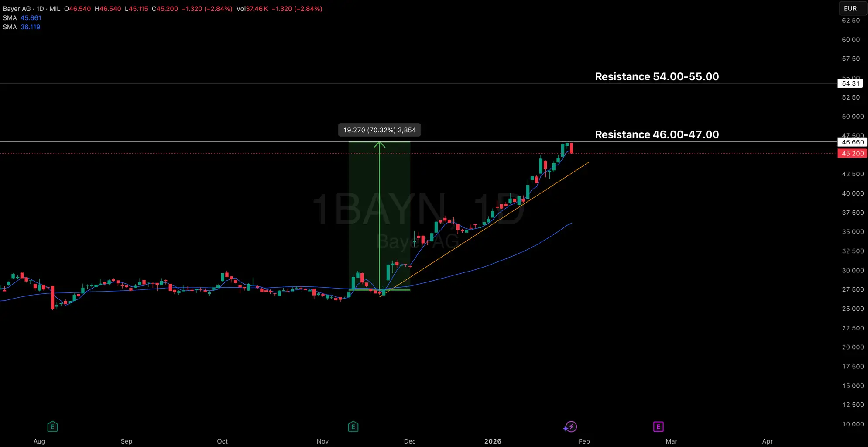Viewport: 868px width, 447px height.
Task: Open the purple lightning event icon near Feb
Action: [570, 426]
